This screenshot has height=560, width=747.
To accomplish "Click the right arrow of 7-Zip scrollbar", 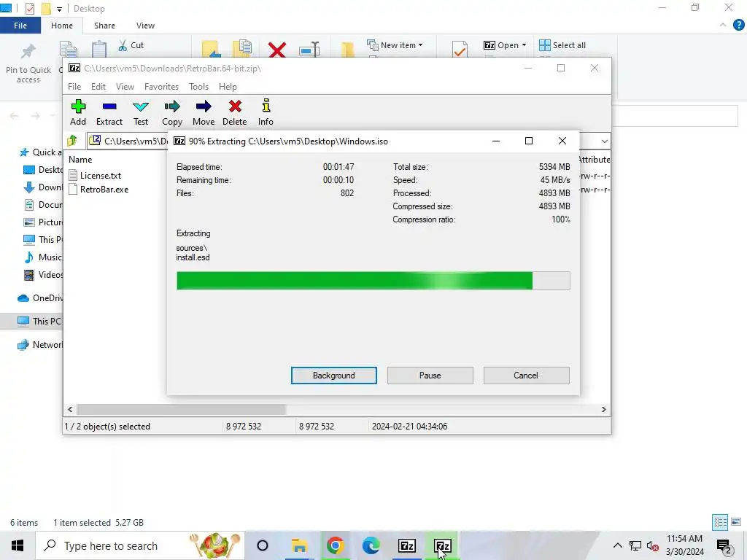I will 603,410.
